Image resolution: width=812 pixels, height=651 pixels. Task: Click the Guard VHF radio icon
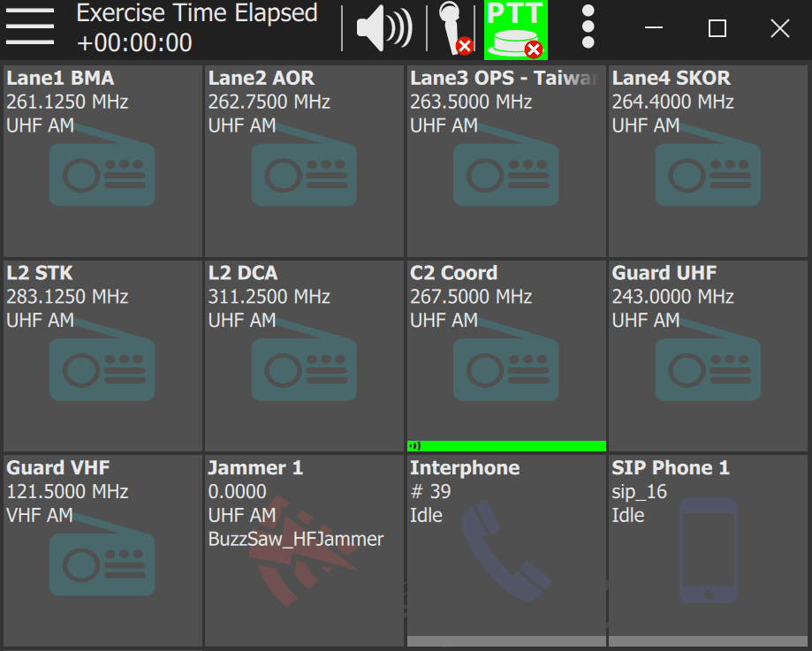click(102, 556)
